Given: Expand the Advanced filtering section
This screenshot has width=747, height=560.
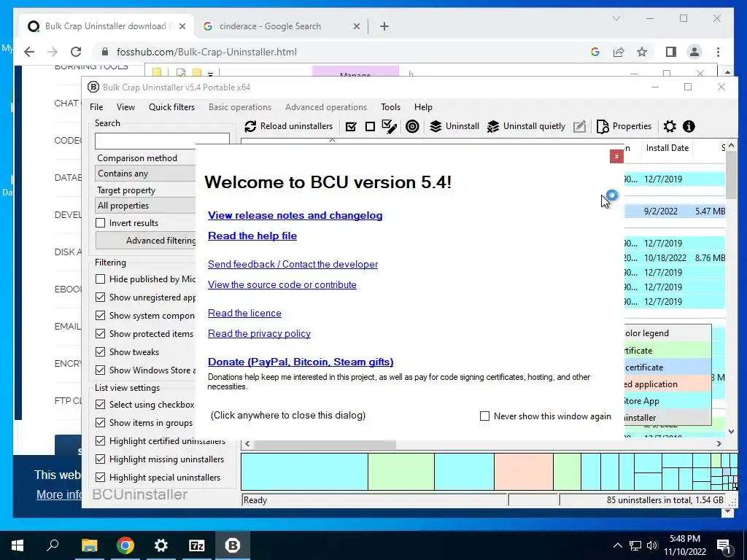Looking at the screenshot, I should [x=145, y=241].
